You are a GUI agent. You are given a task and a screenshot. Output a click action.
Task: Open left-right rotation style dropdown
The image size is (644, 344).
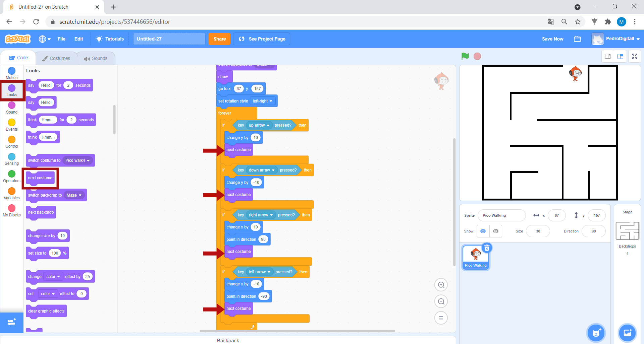click(x=262, y=101)
